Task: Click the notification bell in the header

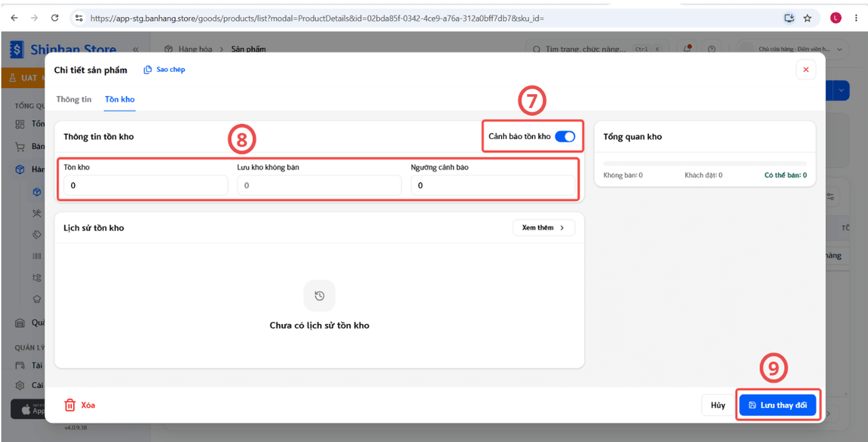Action: point(688,49)
